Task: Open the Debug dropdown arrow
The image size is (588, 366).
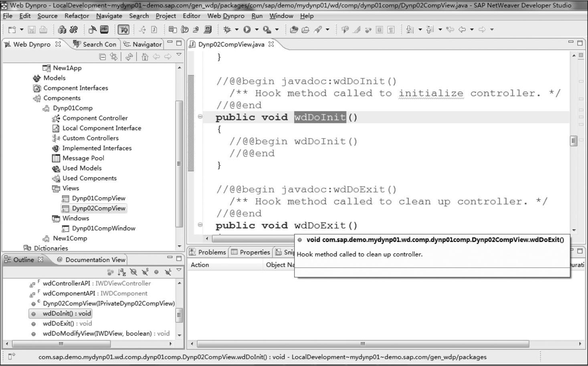Action: coord(236,30)
